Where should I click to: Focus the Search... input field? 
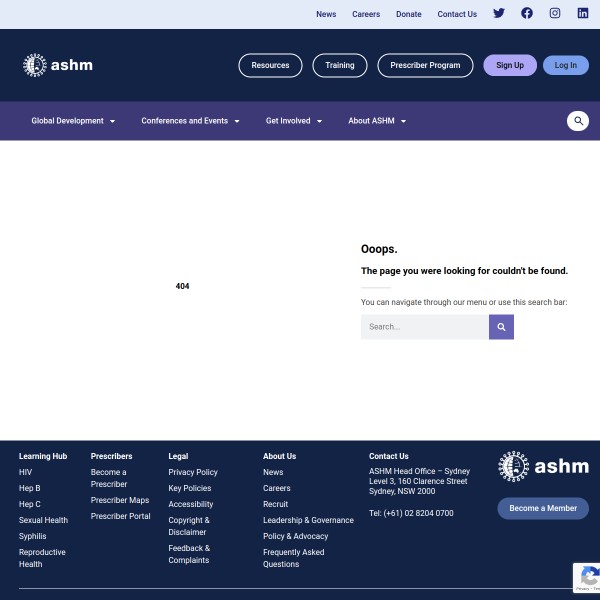click(x=425, y=327)
